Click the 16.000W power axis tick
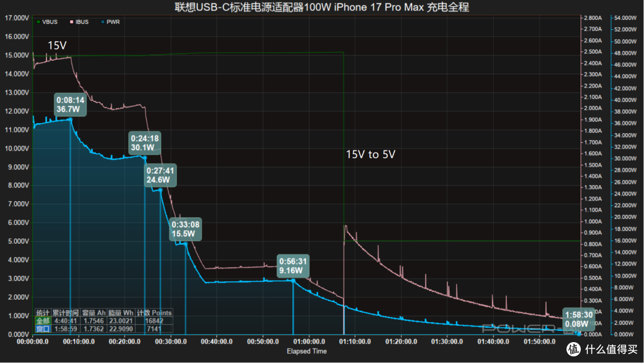This screenshot has height=363, width=644. tap(625, 241)
